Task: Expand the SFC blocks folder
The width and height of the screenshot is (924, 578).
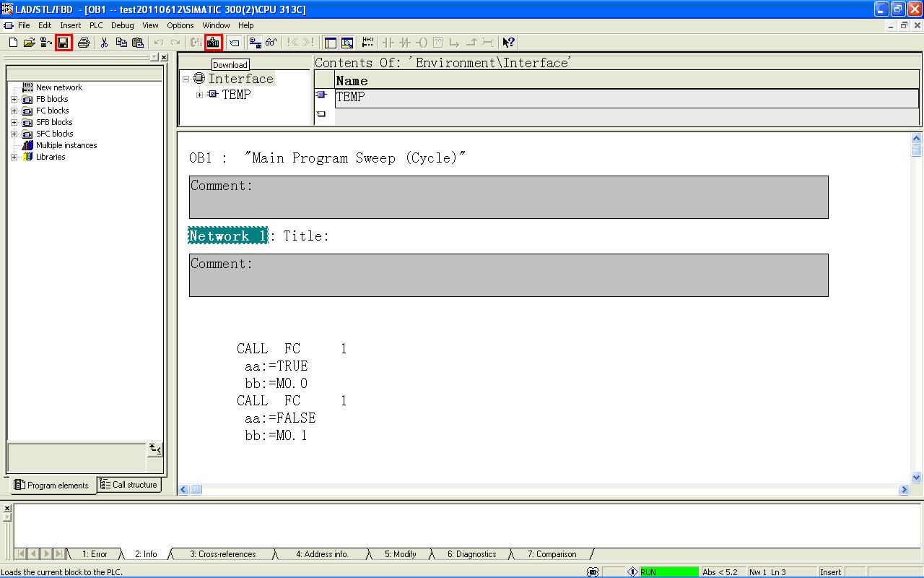Action: click(x=14, y=134)
